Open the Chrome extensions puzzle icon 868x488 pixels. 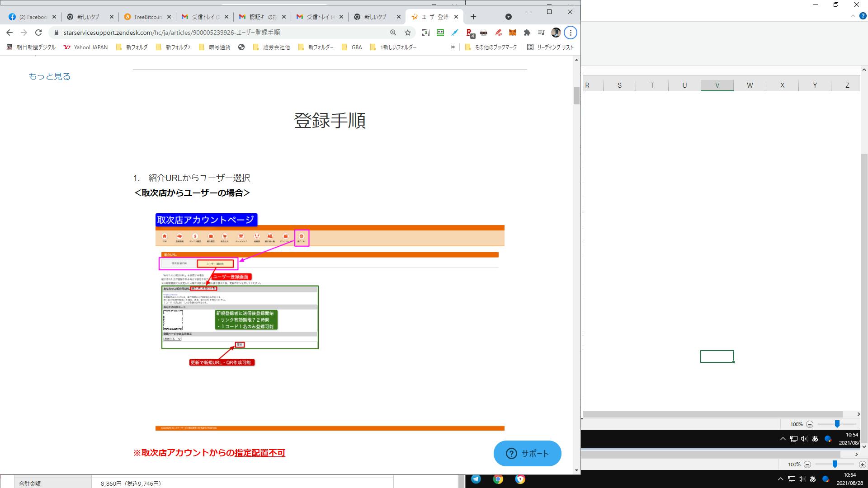[x=527, y=33]
